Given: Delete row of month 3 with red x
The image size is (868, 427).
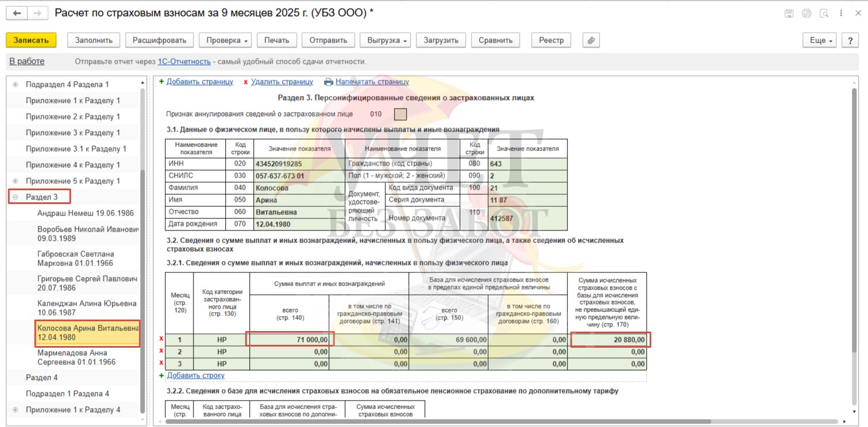Looking at the screenshot, I should (161, 363).
